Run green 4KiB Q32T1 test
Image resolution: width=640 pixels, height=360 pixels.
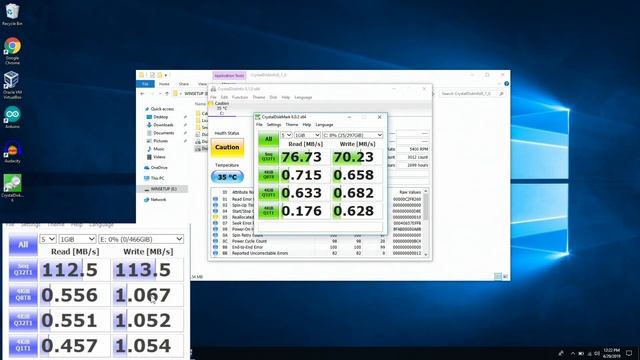point(268,193)
